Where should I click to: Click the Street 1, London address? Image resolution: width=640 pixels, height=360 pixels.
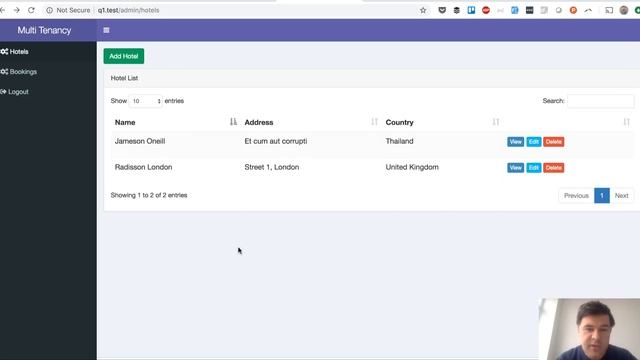point(272,167)
